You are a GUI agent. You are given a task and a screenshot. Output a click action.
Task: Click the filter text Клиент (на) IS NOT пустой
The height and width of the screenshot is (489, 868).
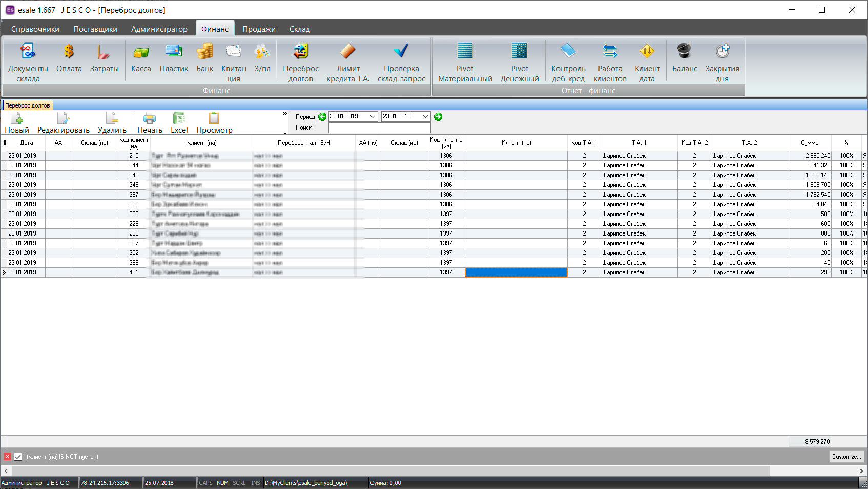[x=63, y=457]
